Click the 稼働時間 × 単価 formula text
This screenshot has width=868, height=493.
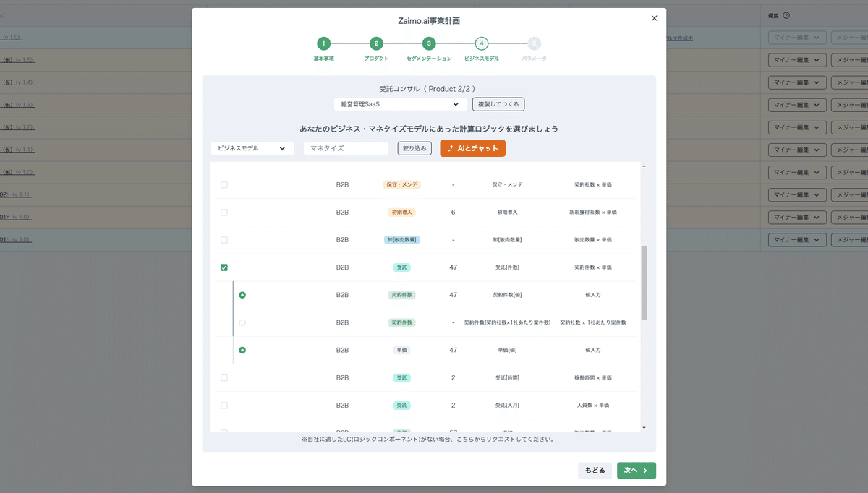(x=593, y=377)
